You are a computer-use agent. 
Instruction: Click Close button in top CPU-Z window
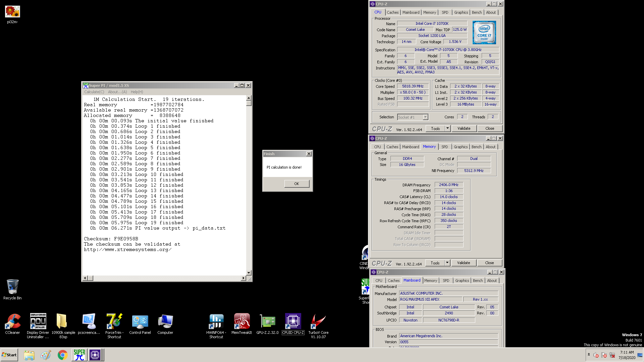pyautogui.click(x=490, y=128)
